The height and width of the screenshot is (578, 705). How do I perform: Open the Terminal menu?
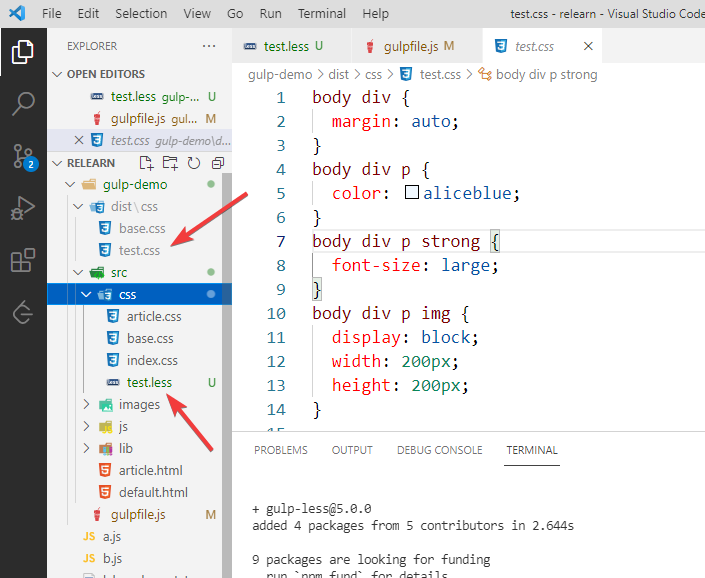[x=322, y=13]
